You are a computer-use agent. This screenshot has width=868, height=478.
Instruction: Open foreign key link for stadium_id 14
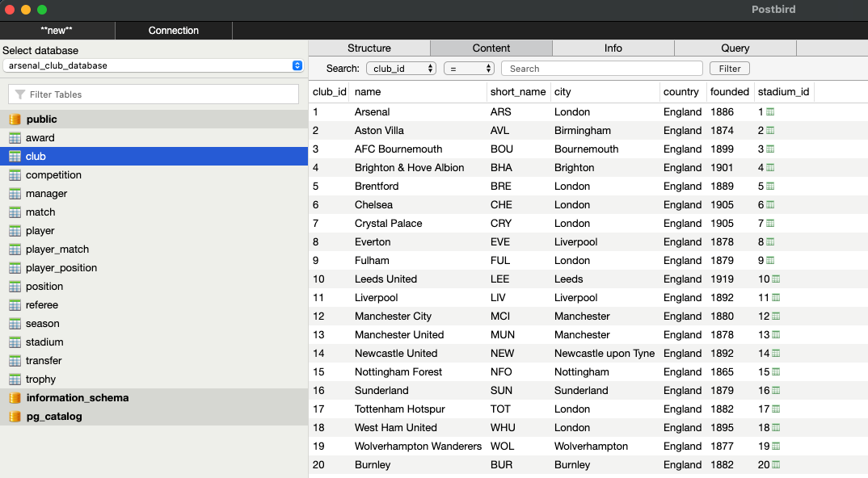(776, 353)
